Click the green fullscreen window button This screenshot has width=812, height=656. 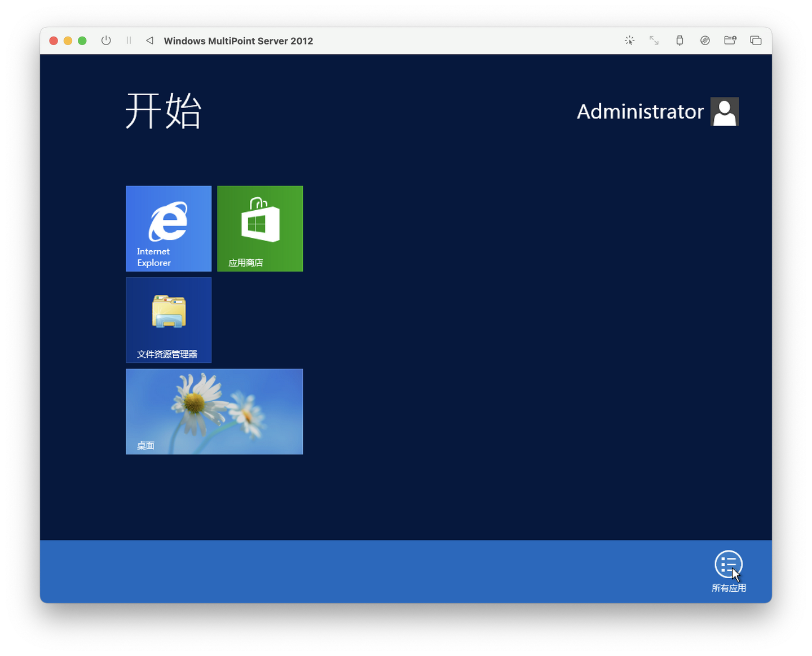(82, 41)
